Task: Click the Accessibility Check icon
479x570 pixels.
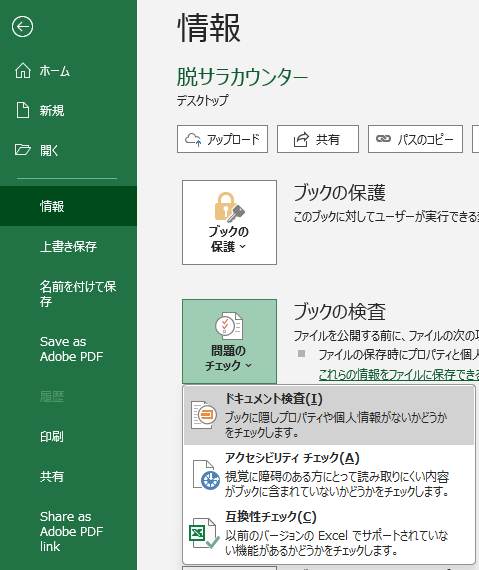Action: (206, 475)
